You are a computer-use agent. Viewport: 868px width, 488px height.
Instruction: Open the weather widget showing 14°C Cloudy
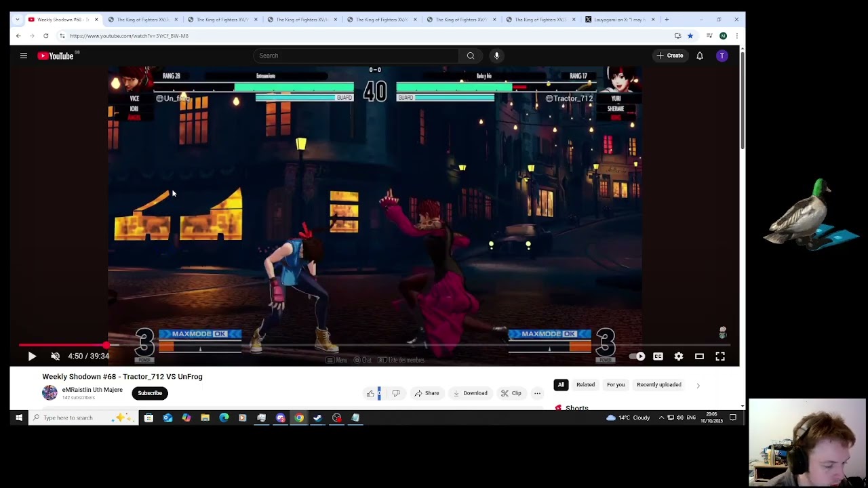tap(629, 418)
